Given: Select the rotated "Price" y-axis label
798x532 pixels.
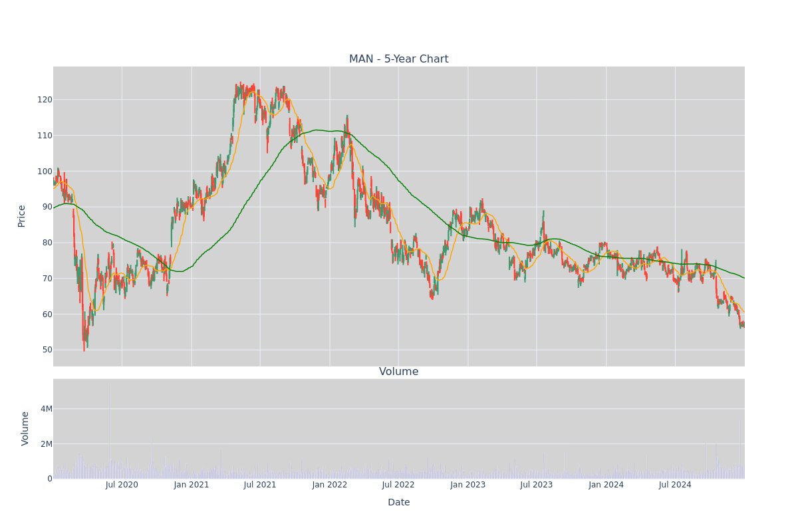Looking at the screenshot, I should (x=22, y=216).
